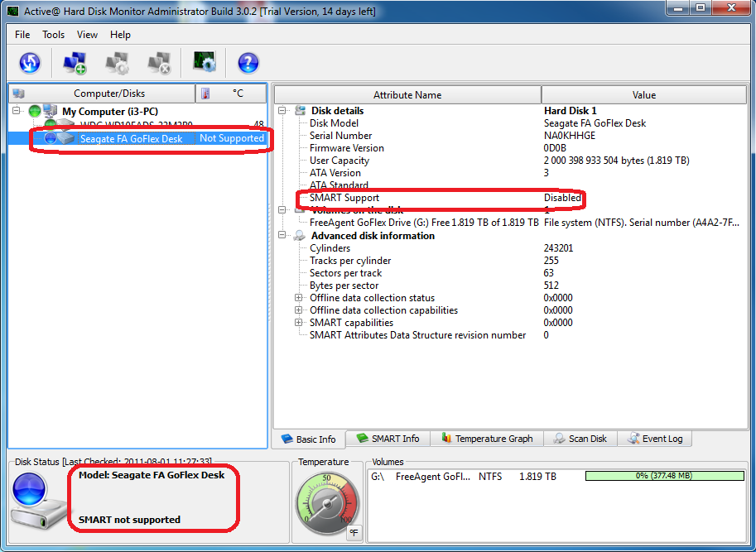Image resolution: width=756 pixels, height=552 pixels.
Task: Expand Offline data collection capabilities
Action: pyautogui.click(x=298, y=310)
